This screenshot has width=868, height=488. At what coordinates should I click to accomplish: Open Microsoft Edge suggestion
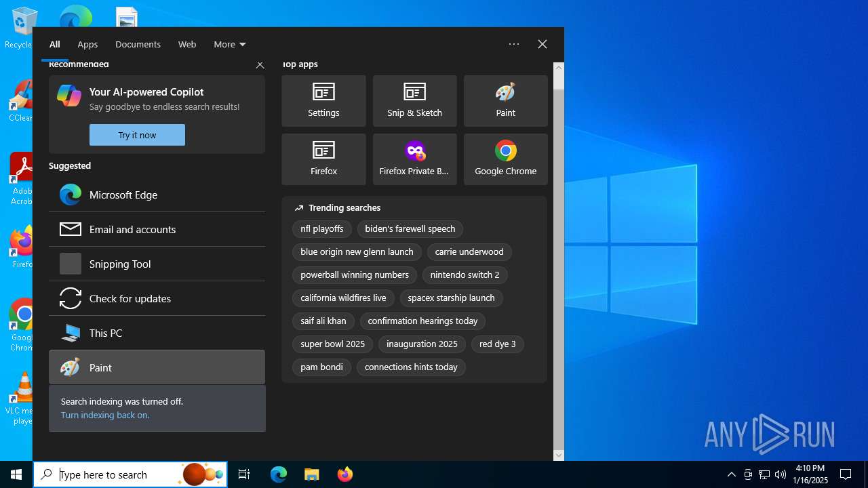tap(157, 195)
